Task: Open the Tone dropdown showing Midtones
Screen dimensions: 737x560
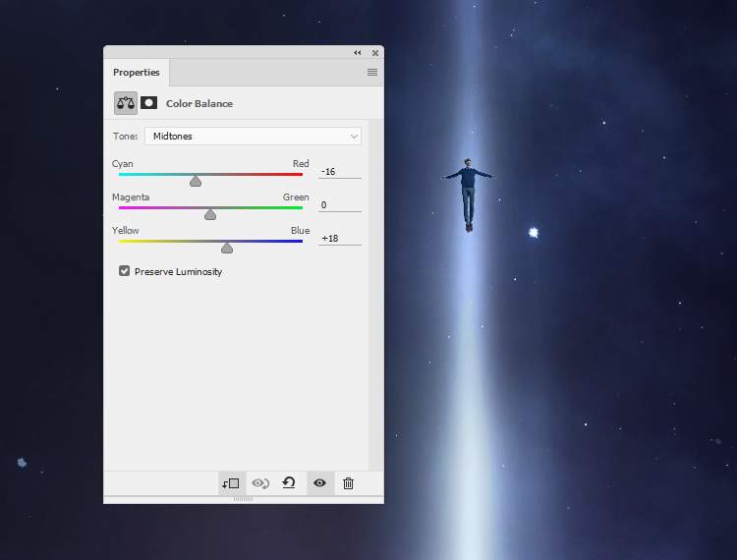Action: pos(253,137)
